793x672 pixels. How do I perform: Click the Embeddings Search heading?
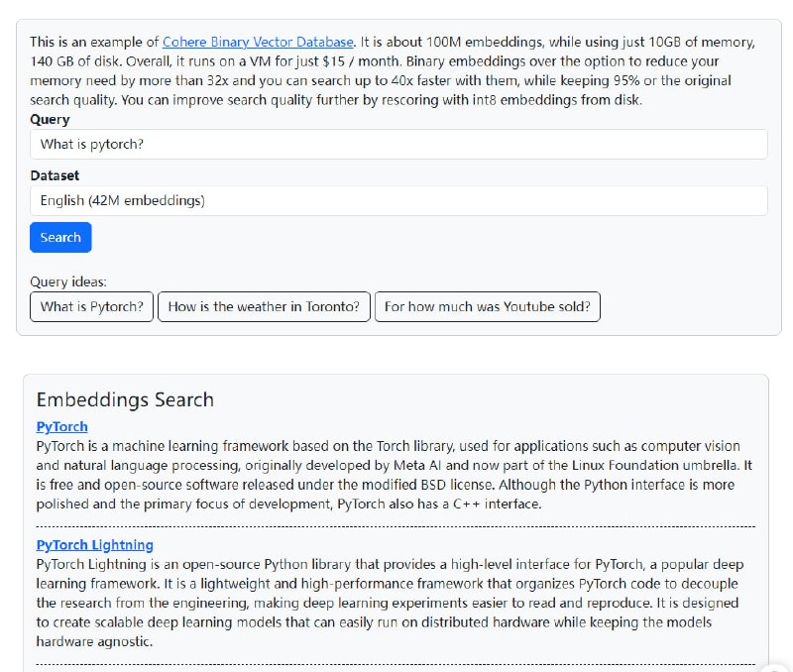pyautogui.click(x=125, y=400)
